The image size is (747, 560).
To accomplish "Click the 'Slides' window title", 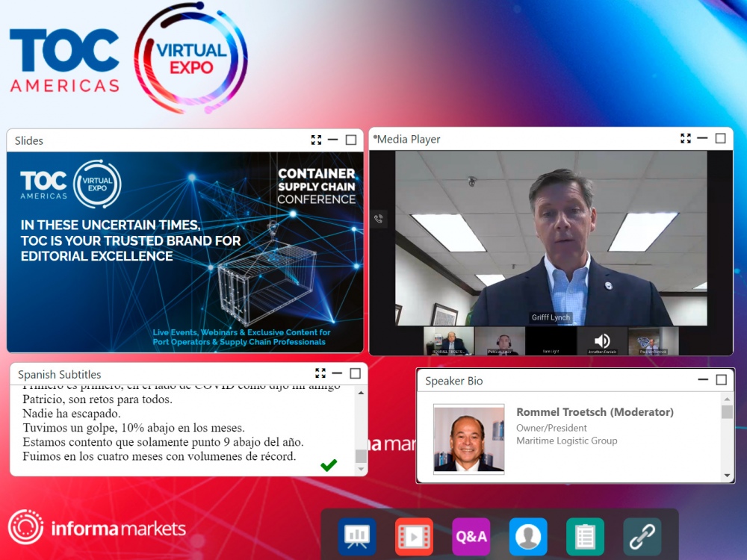I will point(29,140).
